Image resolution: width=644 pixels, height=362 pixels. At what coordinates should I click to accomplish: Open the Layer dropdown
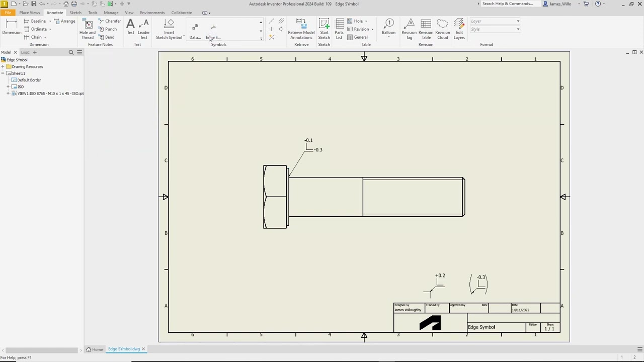click(x=495, y=21)
